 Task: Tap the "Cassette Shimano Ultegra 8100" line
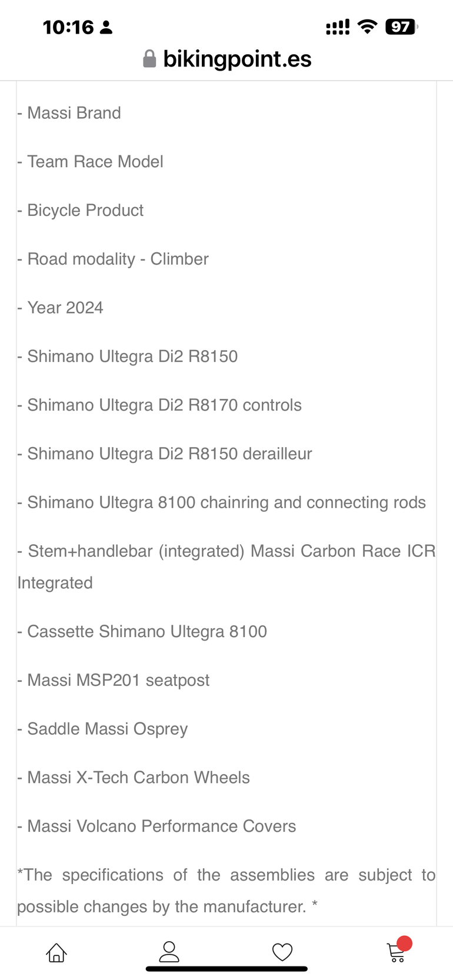pos(147,632)
